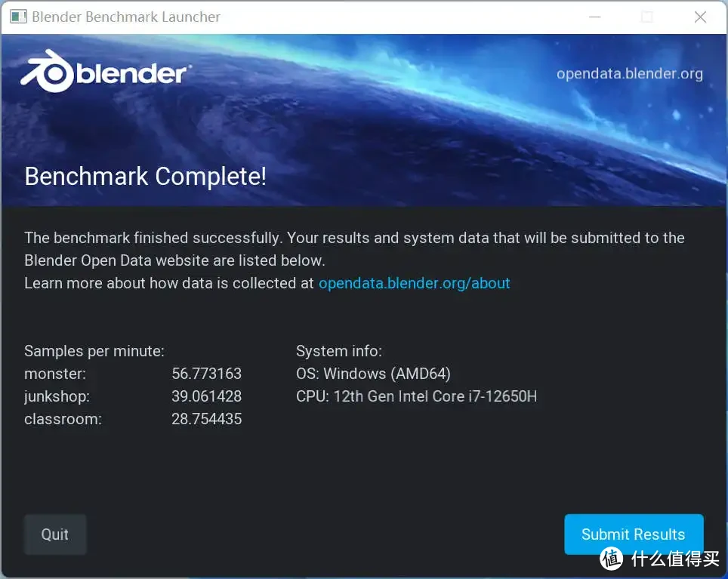
Task: Quit the benchmark launcher
Action: tap(55, 534)
